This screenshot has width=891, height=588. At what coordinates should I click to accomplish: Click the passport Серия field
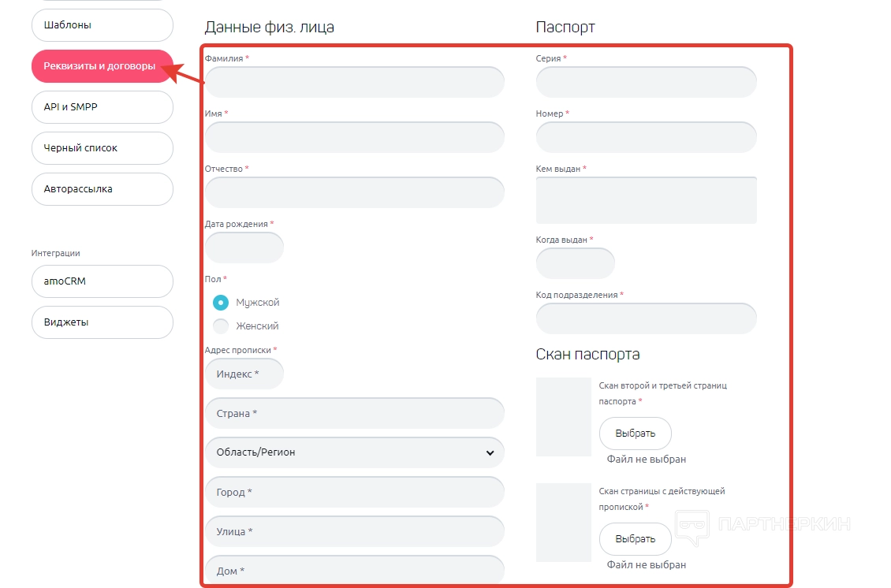[646, 82]
